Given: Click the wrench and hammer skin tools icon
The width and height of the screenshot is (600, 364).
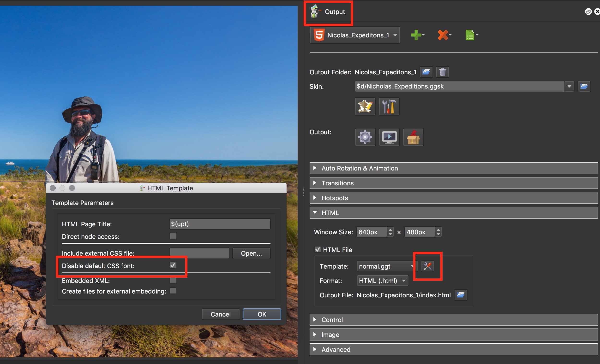Looking at the screenshot, I should 389,106.
